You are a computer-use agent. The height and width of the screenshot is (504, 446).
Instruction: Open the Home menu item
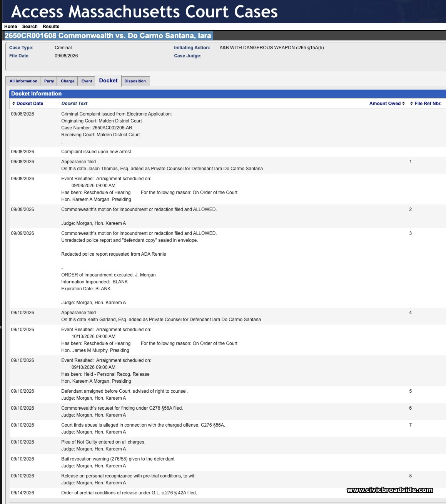[11, 27]
